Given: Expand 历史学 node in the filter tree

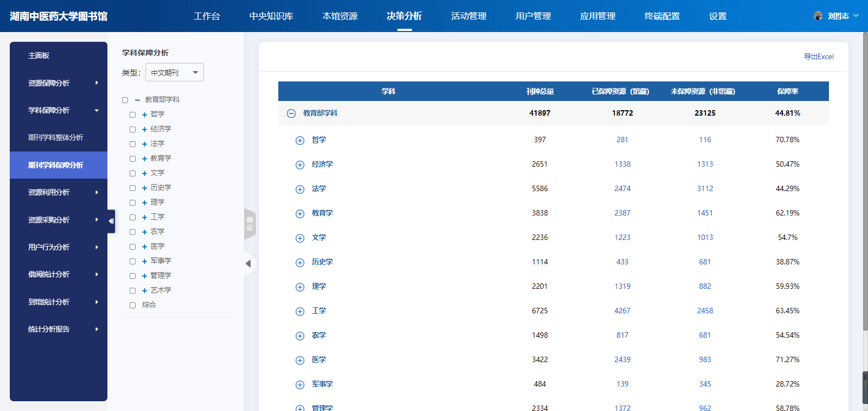Looking at the screenshot, I should click(145, 188).
